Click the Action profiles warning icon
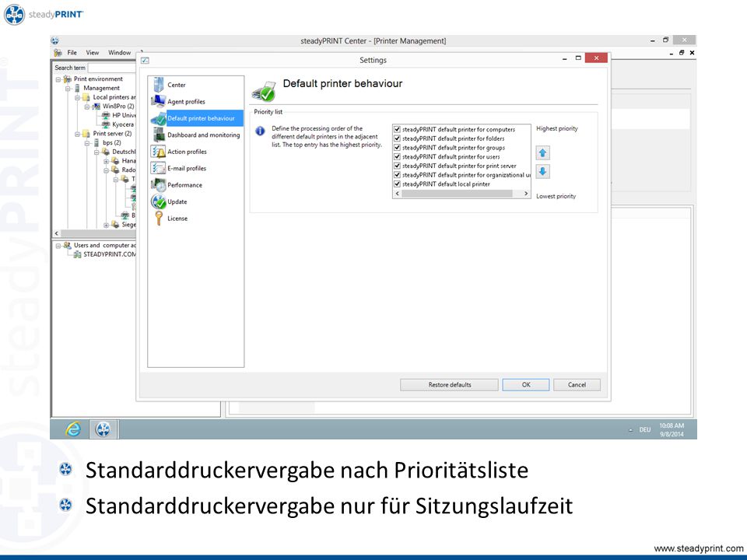This screenshot has height=560, width=747. [158, 152]
